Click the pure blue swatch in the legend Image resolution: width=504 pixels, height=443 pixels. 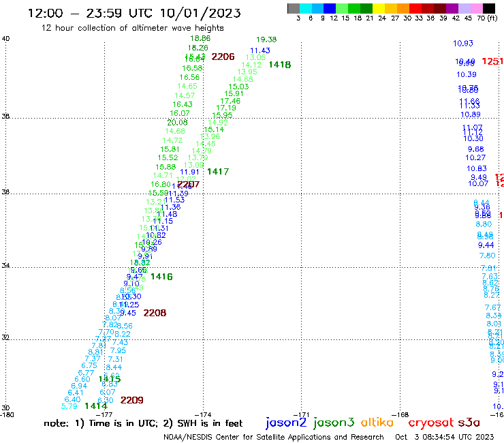coord(330,8)
